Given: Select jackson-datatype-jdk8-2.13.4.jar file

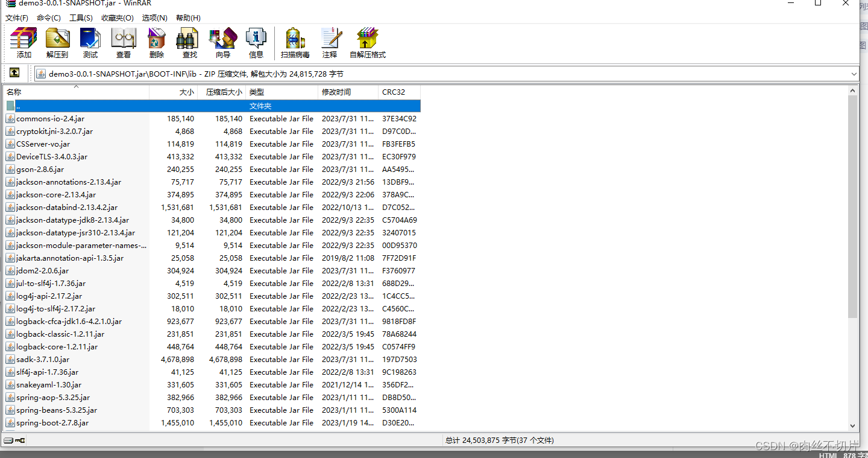Looking at the screenshot, I should 72,220.
